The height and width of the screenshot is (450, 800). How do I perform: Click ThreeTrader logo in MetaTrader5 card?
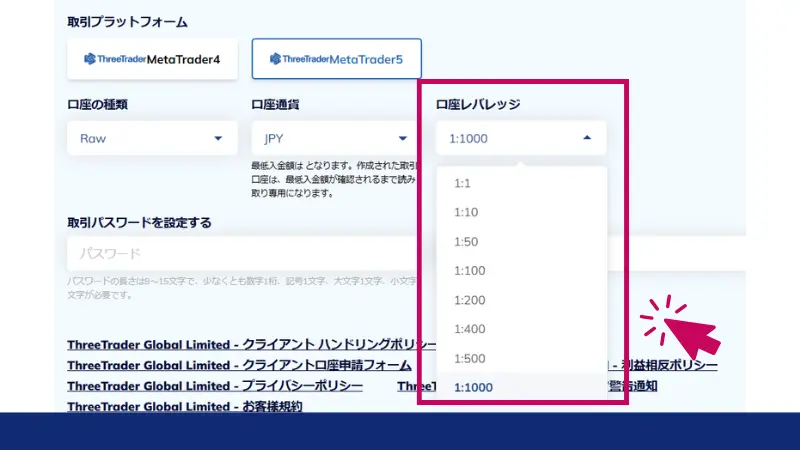(299, 59)
